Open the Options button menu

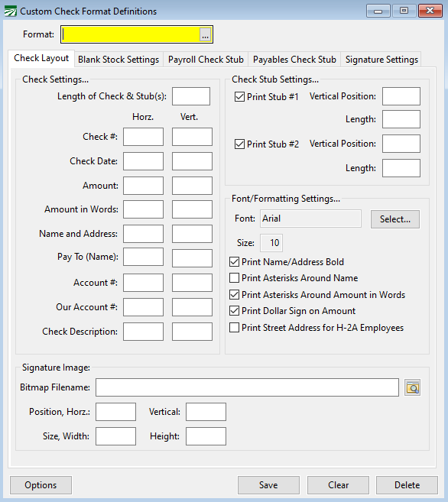(41, 485)
